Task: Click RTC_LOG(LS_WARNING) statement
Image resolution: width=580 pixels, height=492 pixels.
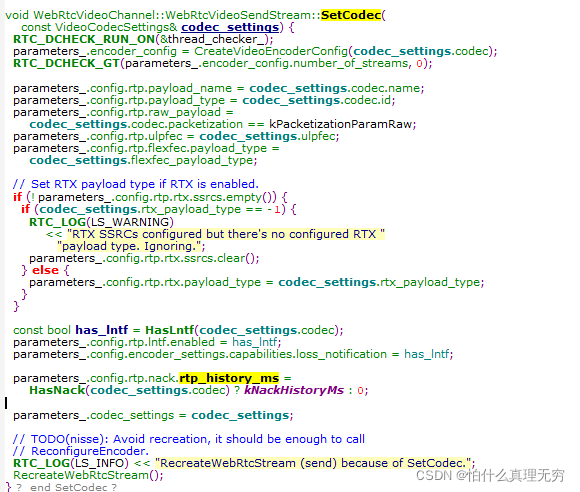Action: click(101, 222)
